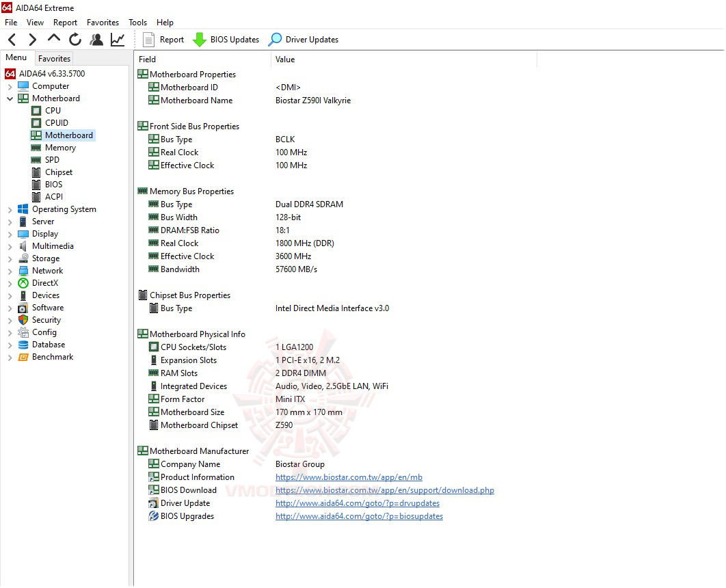Open the BIOS Download support link

pyautogui.click(x=385, y=490)
